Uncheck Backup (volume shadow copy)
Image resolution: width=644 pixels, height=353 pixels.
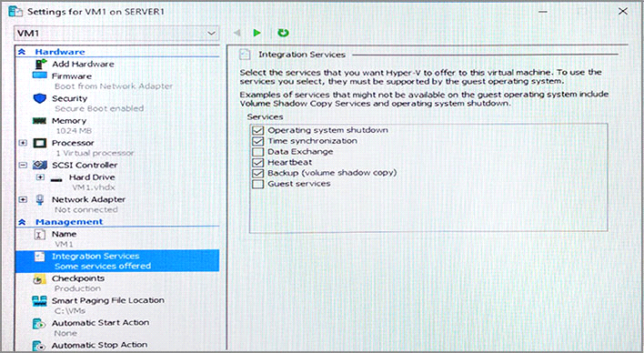pos(258,173)
